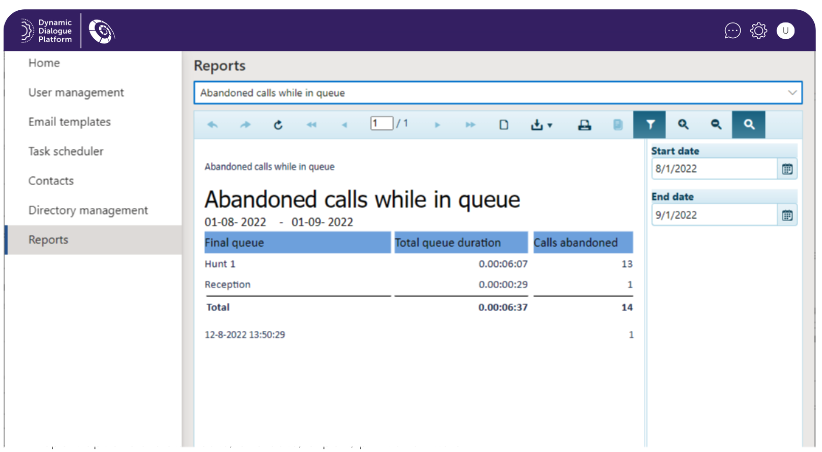Click the total abandoned count 14

coord(627,307)
